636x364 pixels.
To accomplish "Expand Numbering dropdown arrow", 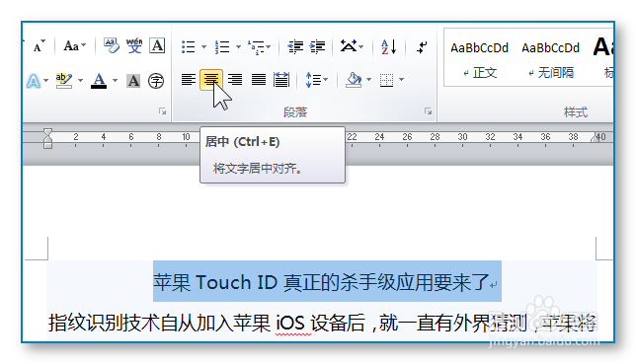I will (238, 46).
